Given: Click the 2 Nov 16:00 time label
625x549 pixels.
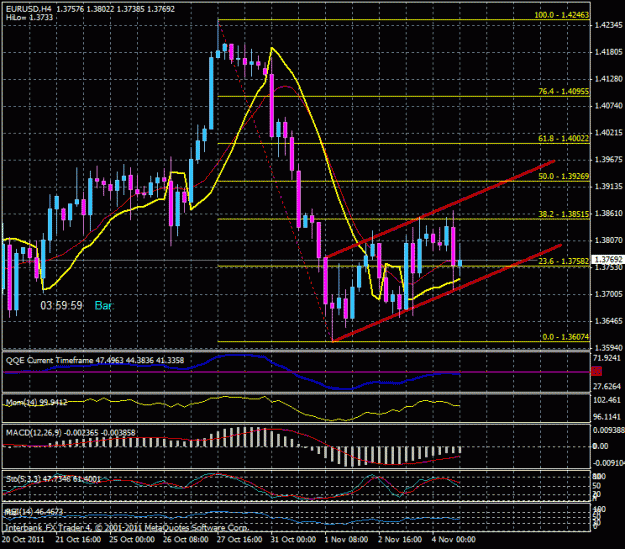Looking at the screenshot, I should 400,539.
